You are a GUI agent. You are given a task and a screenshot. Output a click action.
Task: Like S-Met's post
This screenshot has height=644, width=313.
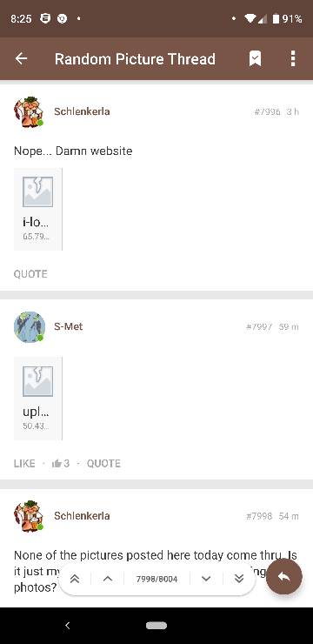[x=24, y=463]
